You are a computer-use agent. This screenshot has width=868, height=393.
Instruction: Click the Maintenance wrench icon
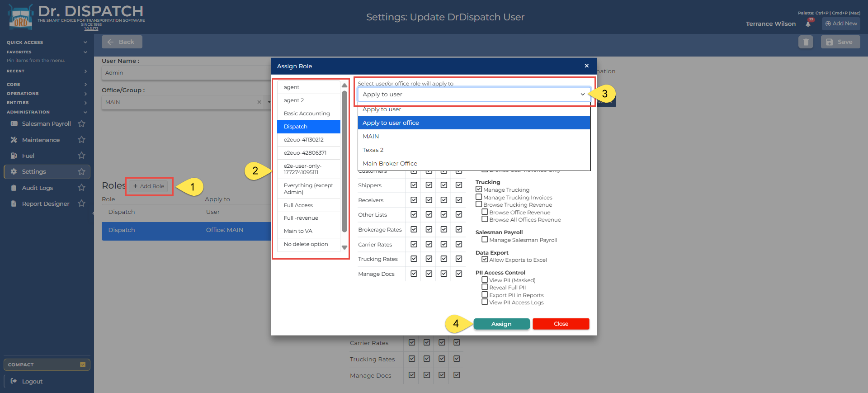pyautogui.click(x=14, y=140)
